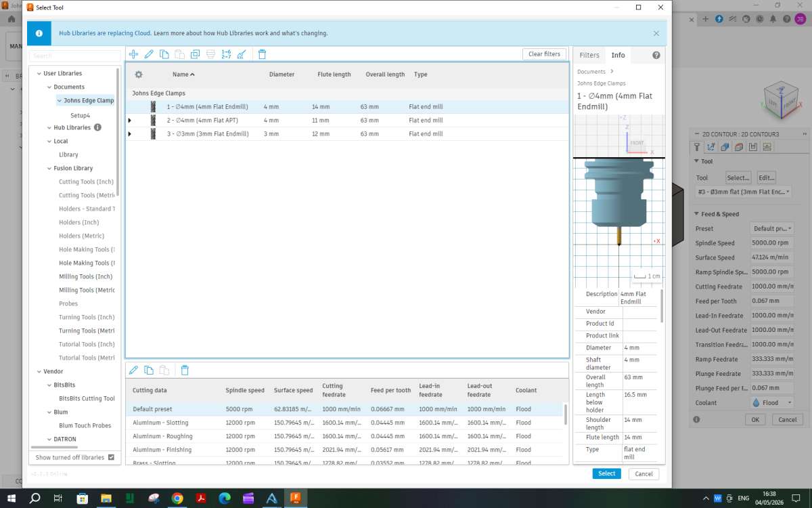Image resolution: width=812 pixels, height=508 pixels.
Task: Click the library Search input field
Action: [x=75, y=56]
